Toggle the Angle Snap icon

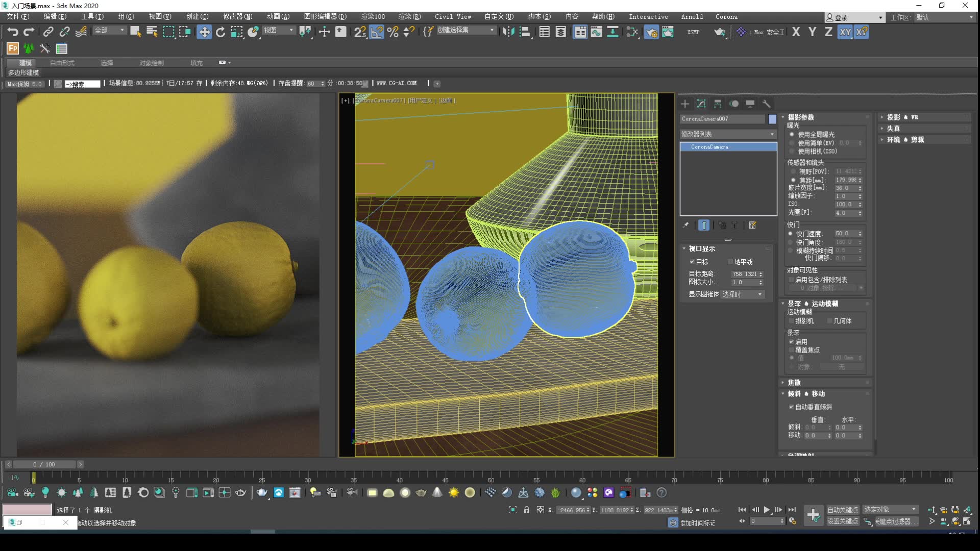point(377,32)
